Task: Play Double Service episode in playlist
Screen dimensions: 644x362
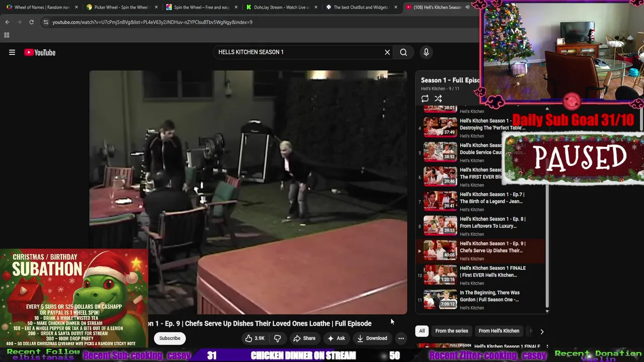Action: (480, 152)
